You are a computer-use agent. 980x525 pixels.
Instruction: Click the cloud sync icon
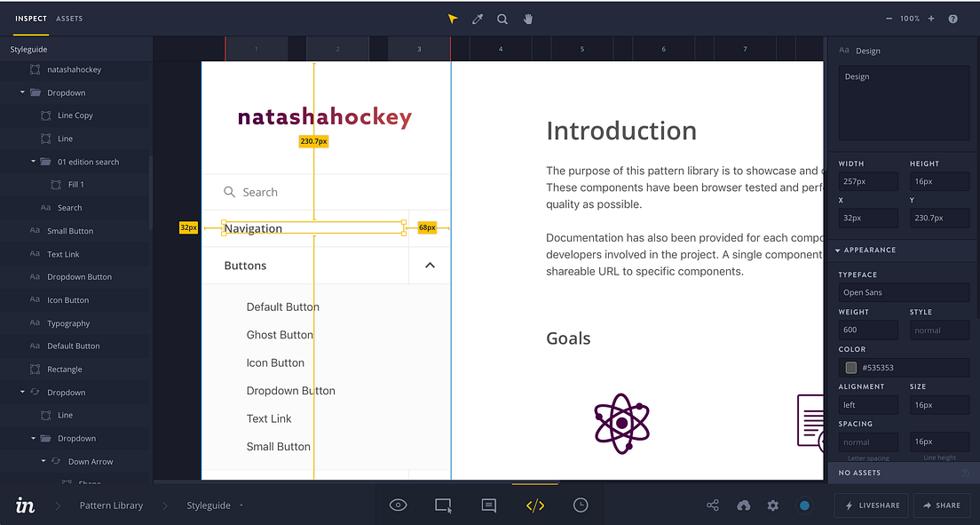pyautogui.click(x=743, y=505)
